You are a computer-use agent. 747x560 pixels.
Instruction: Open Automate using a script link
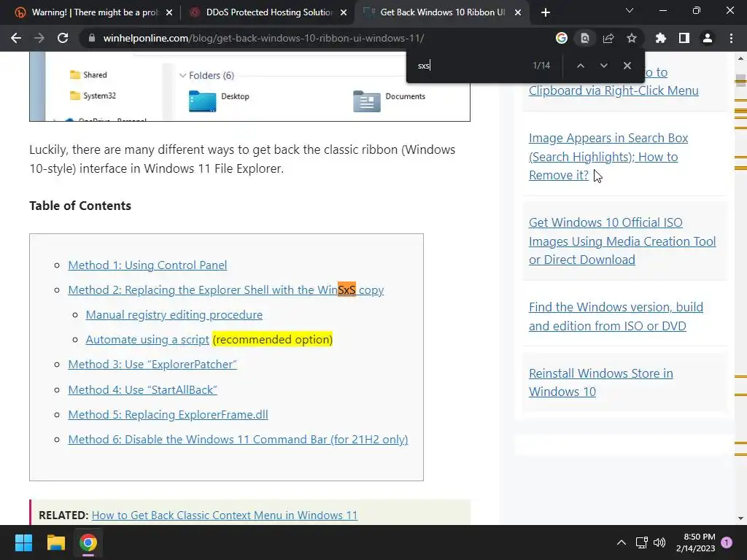click(147, 340)
